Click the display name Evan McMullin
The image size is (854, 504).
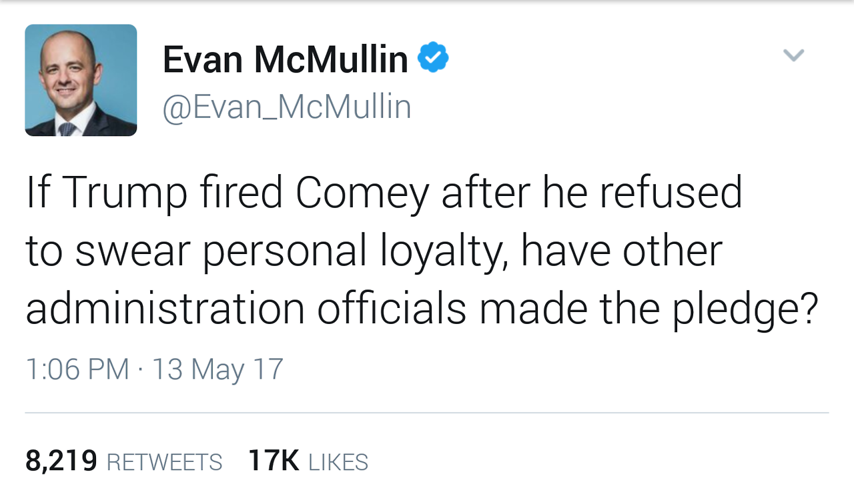click(x=285, y=59)
